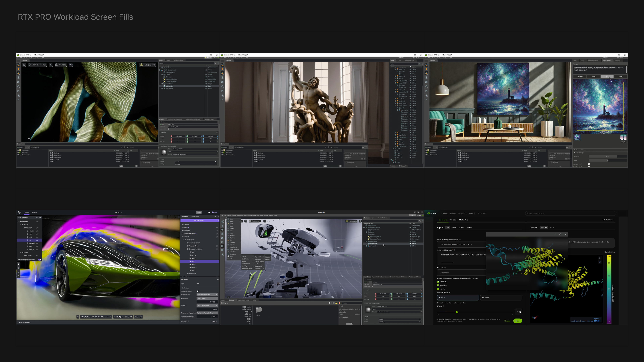This screenshot has width=644, height=362.
Task: Toggle World (defaultPrim) visibility eye in cloth window
Action: [206, 70]
